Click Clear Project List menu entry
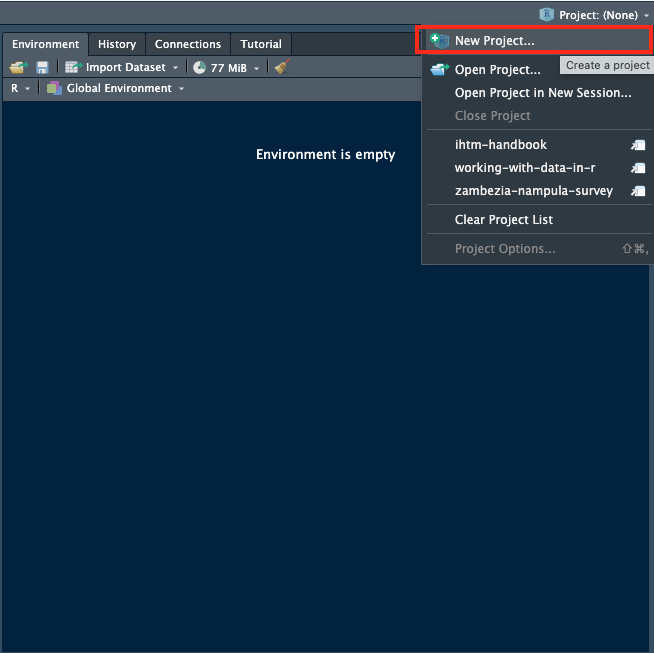This screenshot has width=654, height=653. (503, 220)
